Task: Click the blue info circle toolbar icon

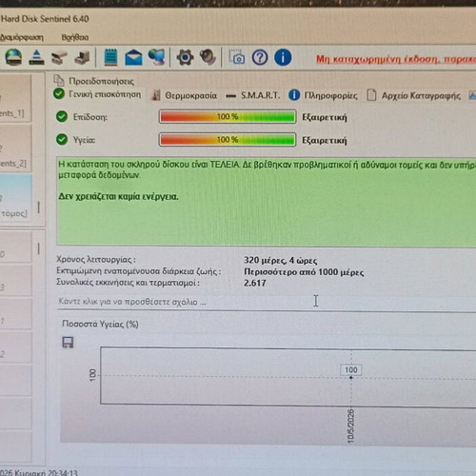Action: tap(283, 57)
